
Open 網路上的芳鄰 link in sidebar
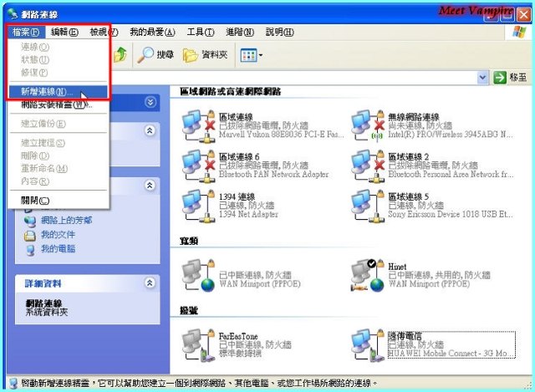click(x=67, y=221)
